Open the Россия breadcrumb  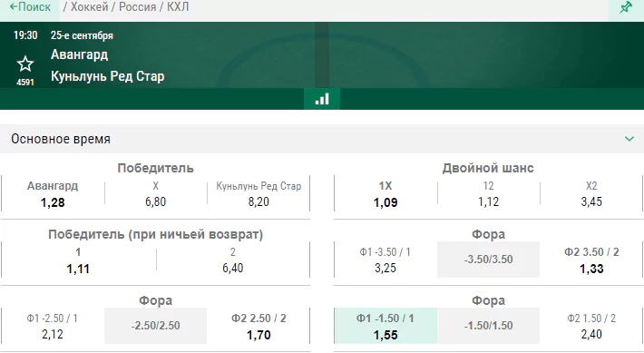click(138, 7)
